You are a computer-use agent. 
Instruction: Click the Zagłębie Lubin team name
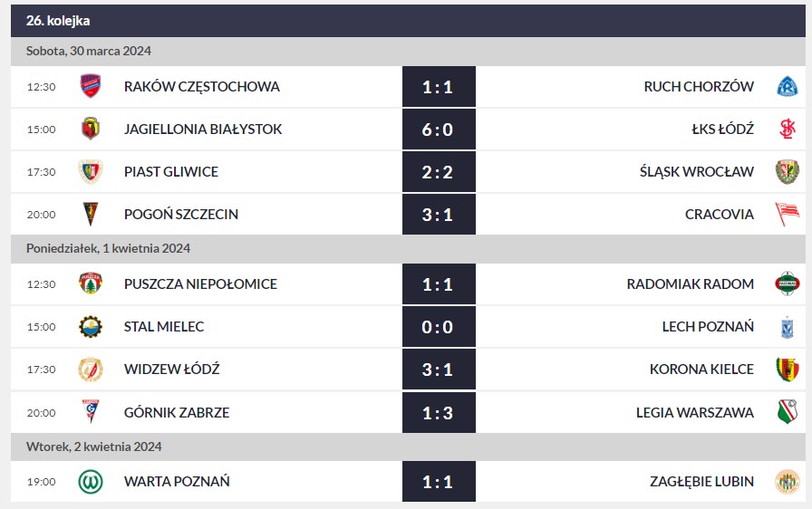(x=701, y=482)
